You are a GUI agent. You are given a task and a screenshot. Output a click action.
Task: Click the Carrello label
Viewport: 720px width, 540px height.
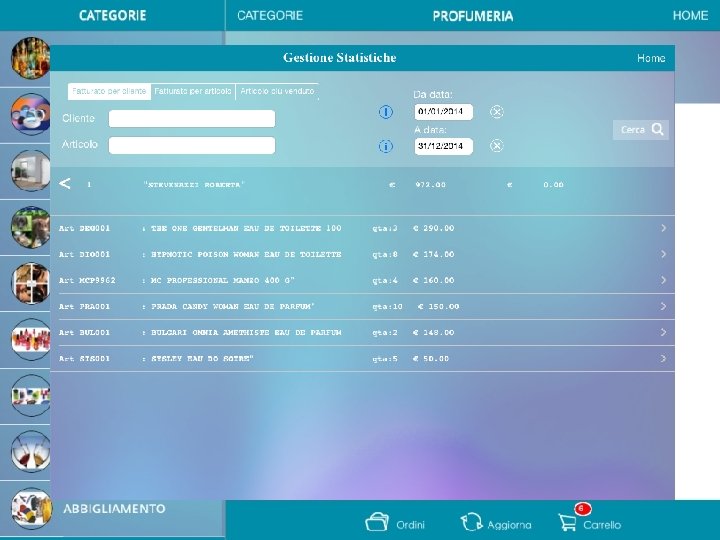tap(602, 525)
